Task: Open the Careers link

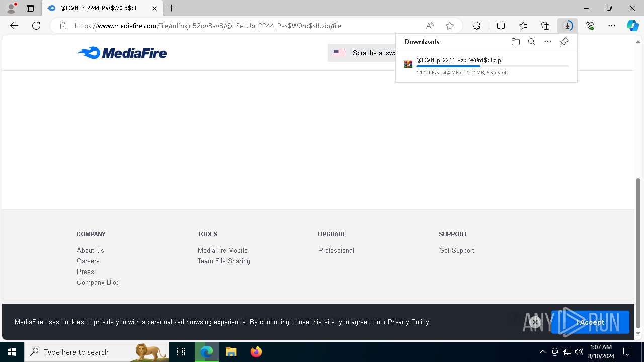Action: pos(88,261)
